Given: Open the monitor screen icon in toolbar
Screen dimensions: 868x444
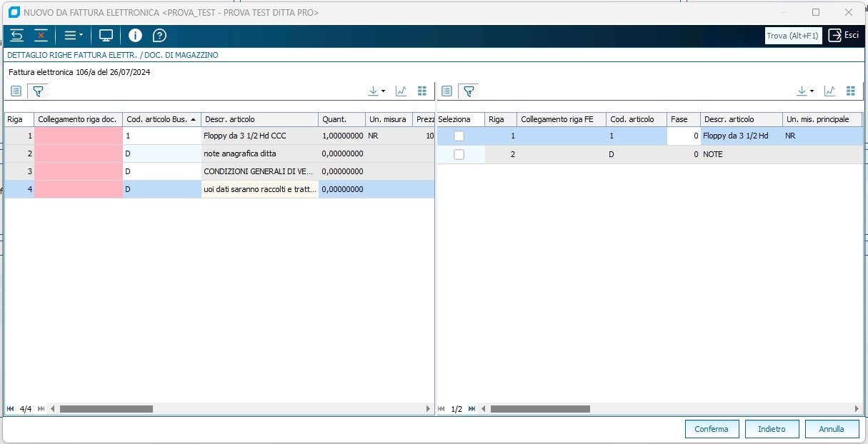Looking at the screenshot, I should coord(106,36).
